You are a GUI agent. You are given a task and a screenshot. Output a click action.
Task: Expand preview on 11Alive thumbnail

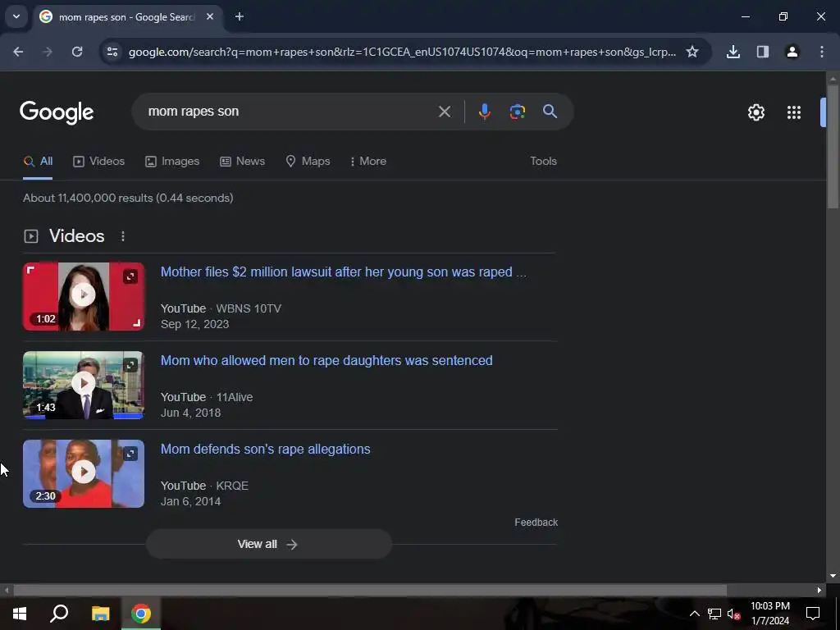coord(130,365)
